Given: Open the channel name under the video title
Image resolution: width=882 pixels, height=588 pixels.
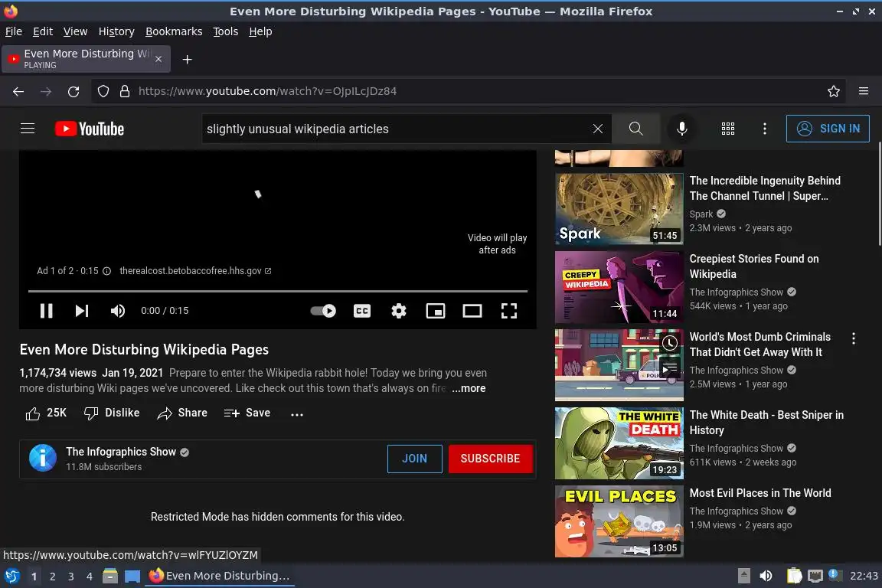Looking at the screenshot, I should pyautogui.click(x=121, y=452).
